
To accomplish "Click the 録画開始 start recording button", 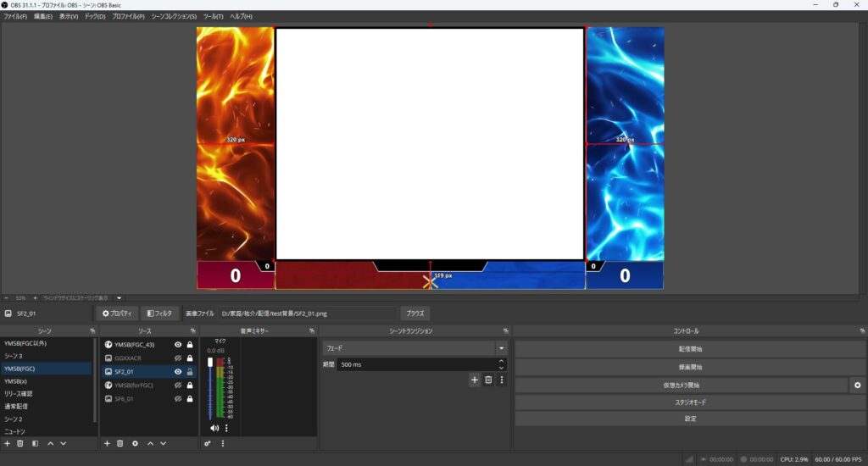I will 690,367.
